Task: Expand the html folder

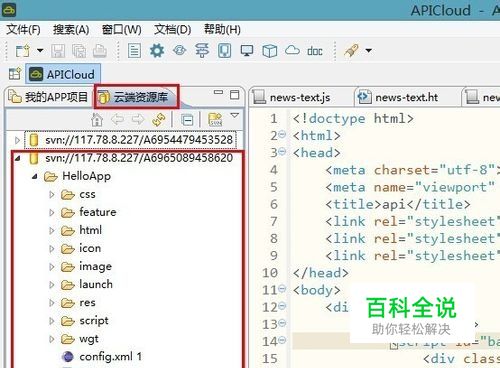Action: (52, 230)
